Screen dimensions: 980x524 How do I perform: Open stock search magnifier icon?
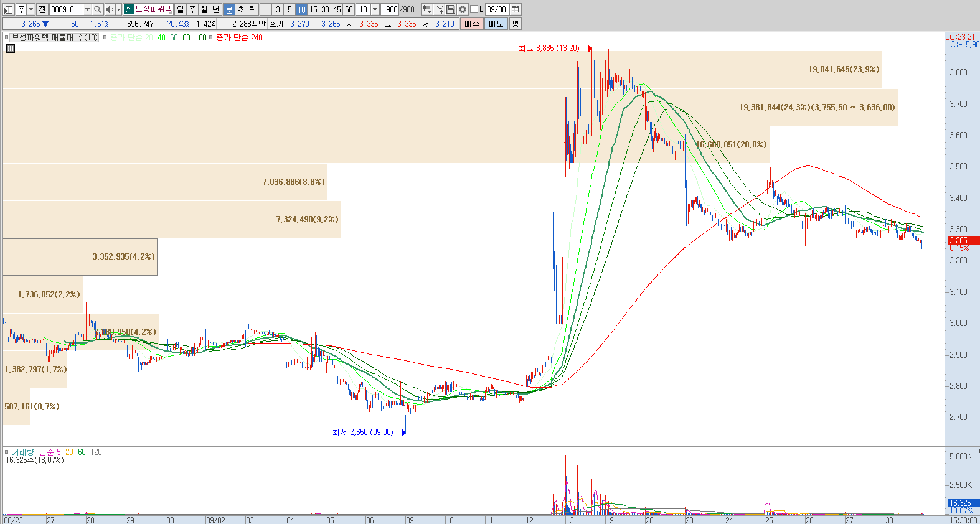point(98,9)
